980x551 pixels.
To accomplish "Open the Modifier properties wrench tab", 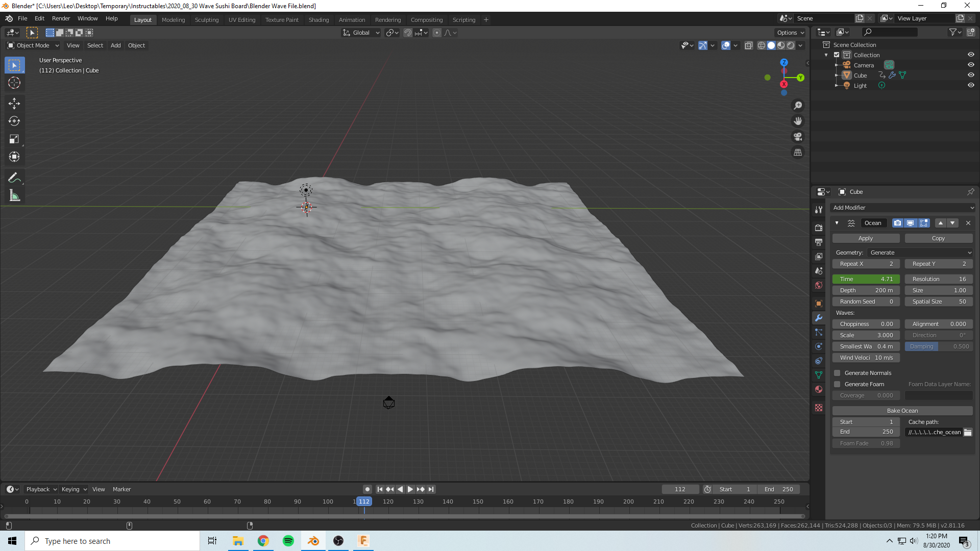I will (819, 318).
